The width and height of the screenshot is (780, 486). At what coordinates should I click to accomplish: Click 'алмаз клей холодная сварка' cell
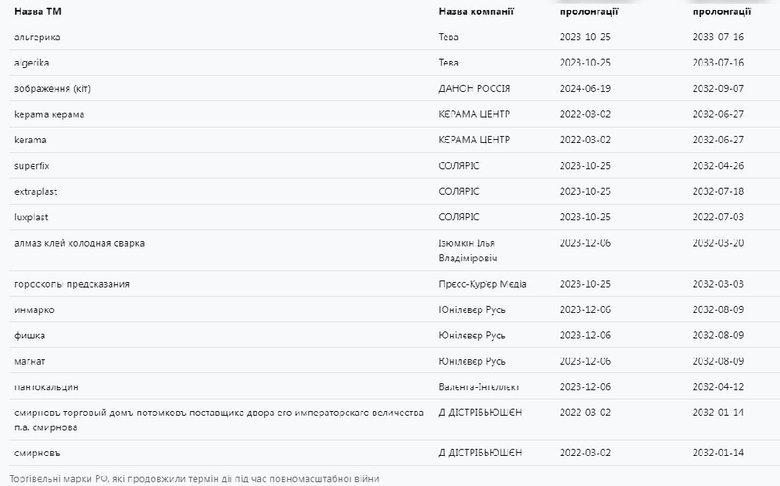click(x=79, y=243)
